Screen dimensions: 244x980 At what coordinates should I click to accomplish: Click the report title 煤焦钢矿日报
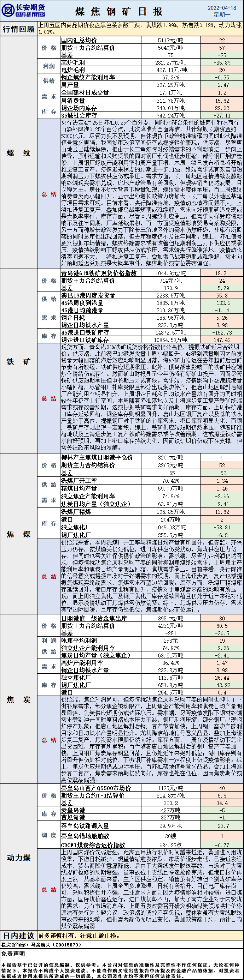pos(119,12)
